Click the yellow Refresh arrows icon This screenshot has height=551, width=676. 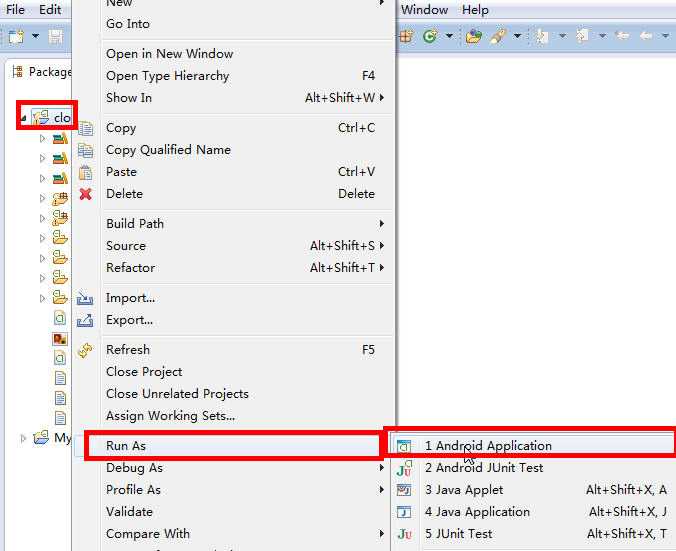(85, 350)
